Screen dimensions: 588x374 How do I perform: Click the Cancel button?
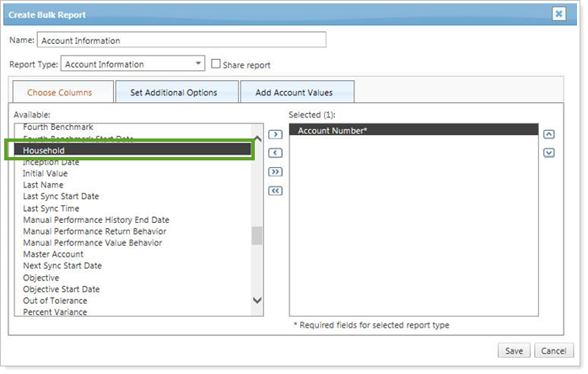(553, 351)
